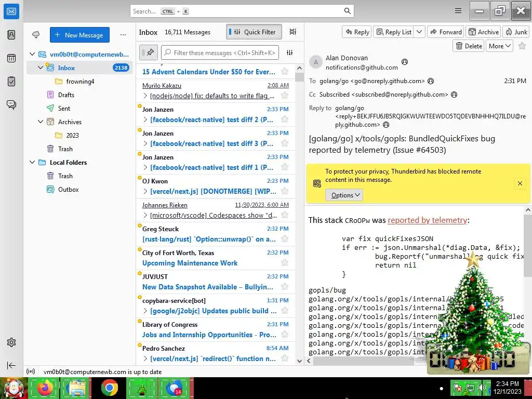
Task: Open the More actions dropdown
Action: coord(499,46)
